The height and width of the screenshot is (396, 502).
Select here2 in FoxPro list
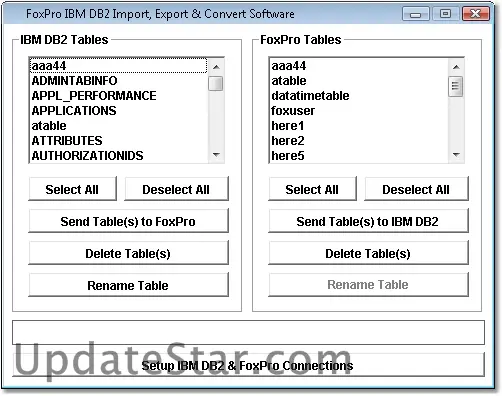[x=359, y=141]
